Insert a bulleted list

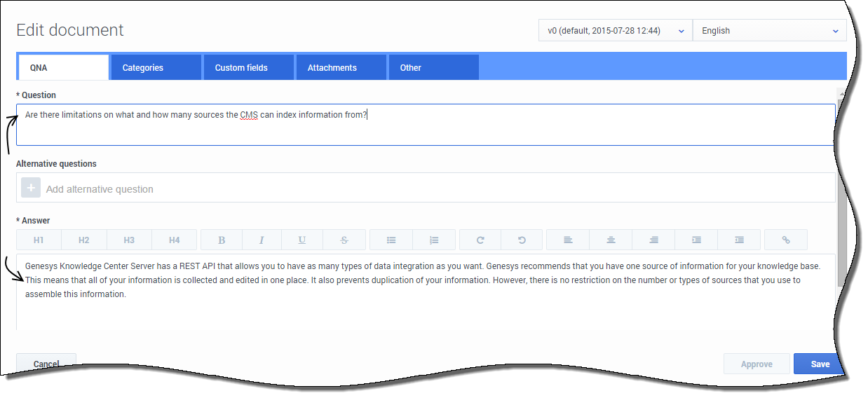(391, 240)
